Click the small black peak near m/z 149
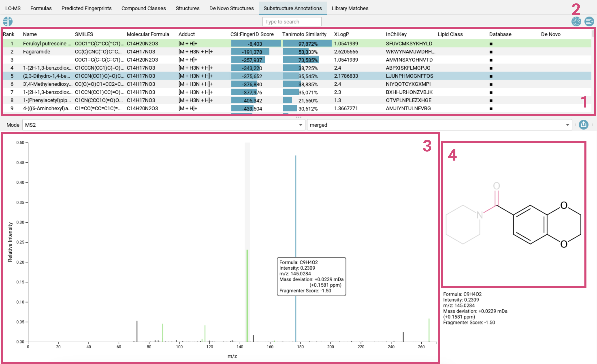Screen dimensions: 597x364 pyautogui.click(x=253, y=338)
